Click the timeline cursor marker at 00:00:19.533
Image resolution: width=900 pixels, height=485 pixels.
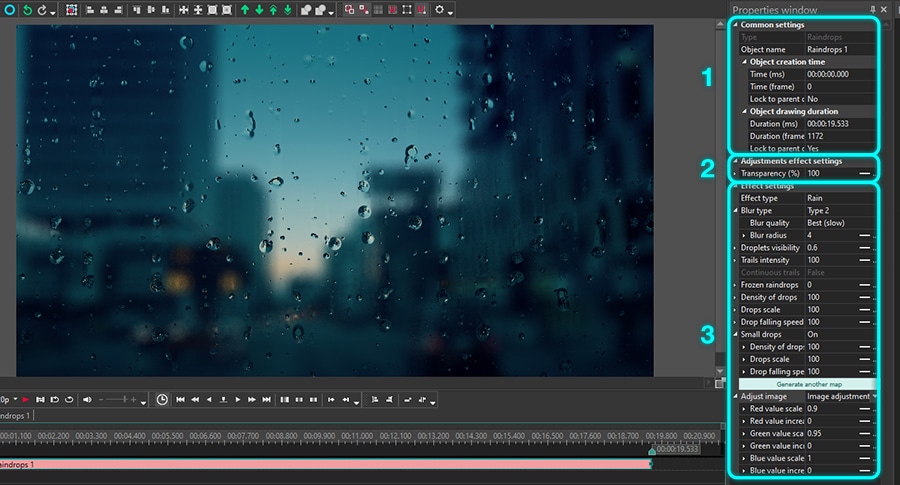click(x=652, y=451)
